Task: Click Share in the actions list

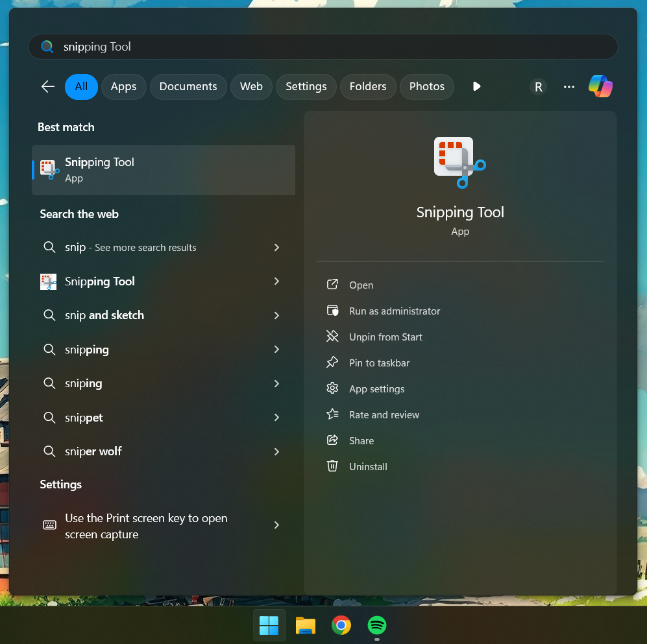Action: [x=361, y=441]
